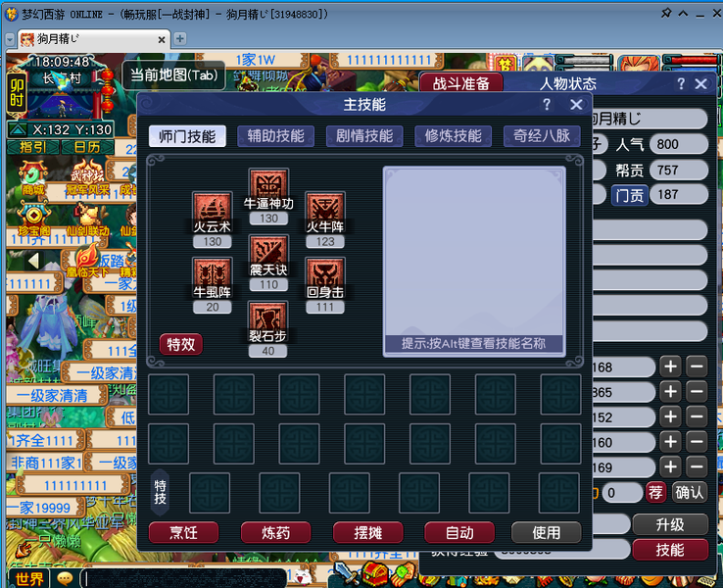
Task: Increase the attribute valued 152
Action: pos(670,417)
